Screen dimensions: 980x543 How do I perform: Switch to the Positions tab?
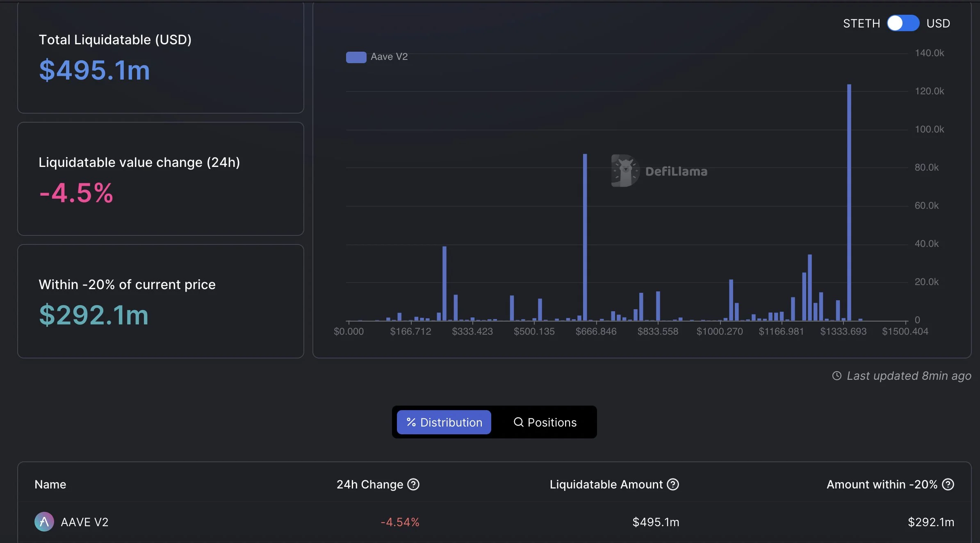point(545,422)
